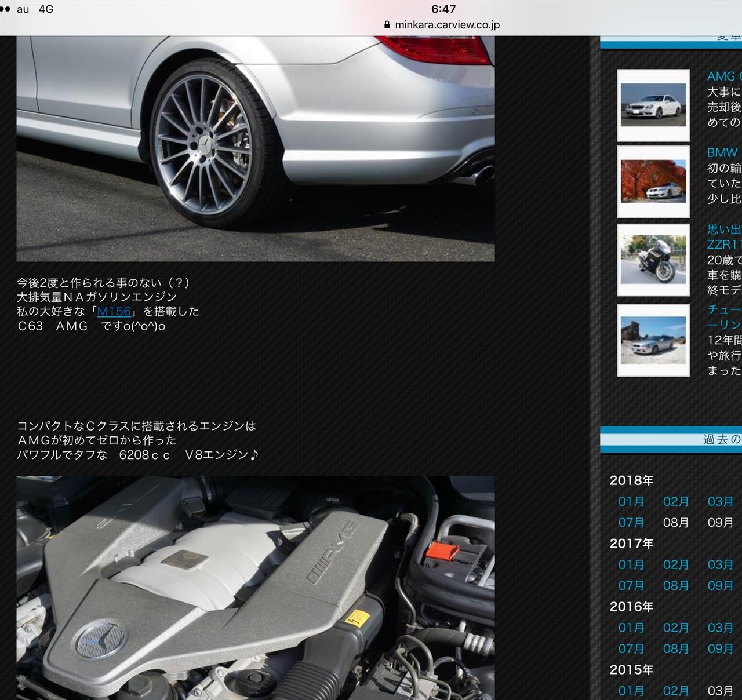This screenshot has height=700, width=742.
Task: Open 2017年 08月 archive
Action: [x=676, y=586]
